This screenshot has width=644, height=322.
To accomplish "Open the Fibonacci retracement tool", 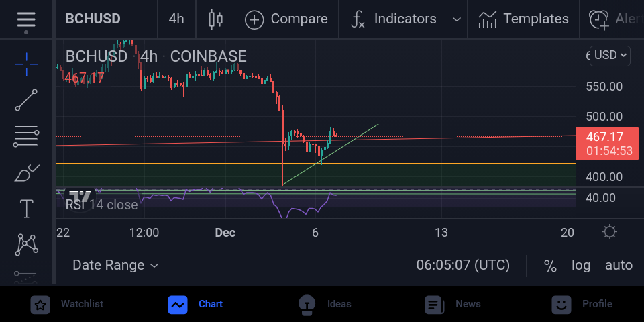I will coord(26,137).
